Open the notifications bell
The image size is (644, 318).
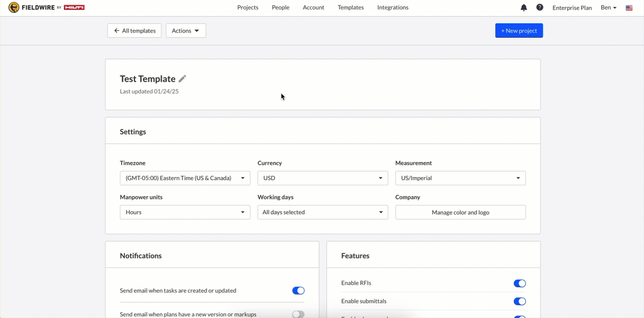pos(524,8)
